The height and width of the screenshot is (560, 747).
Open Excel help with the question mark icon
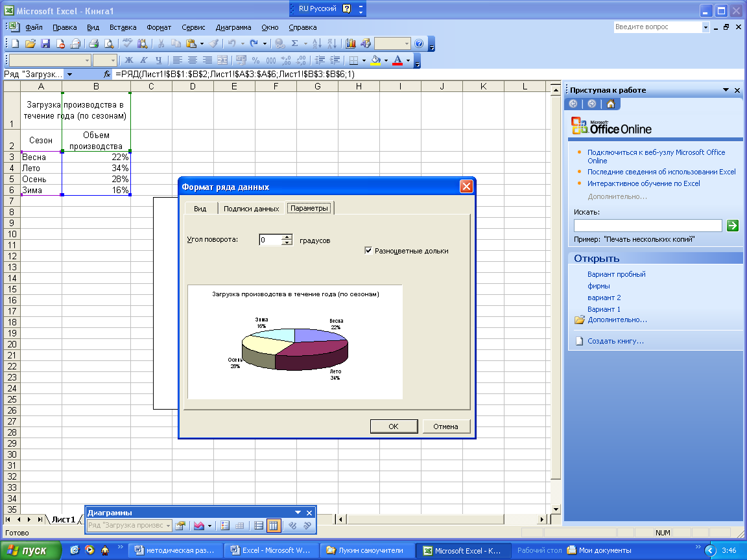tap(419, 44)
